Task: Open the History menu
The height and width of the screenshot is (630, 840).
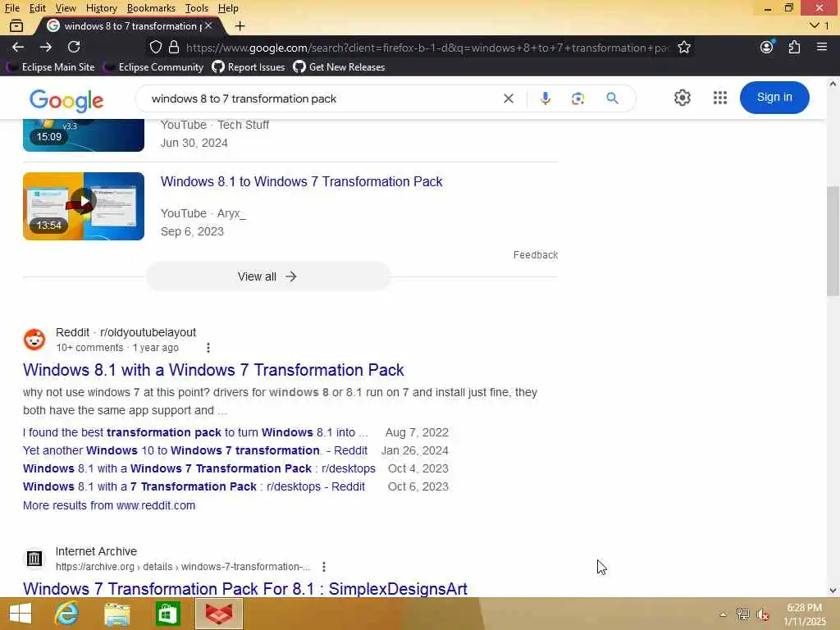Action: pyautogui.click(x=101, y=8)
